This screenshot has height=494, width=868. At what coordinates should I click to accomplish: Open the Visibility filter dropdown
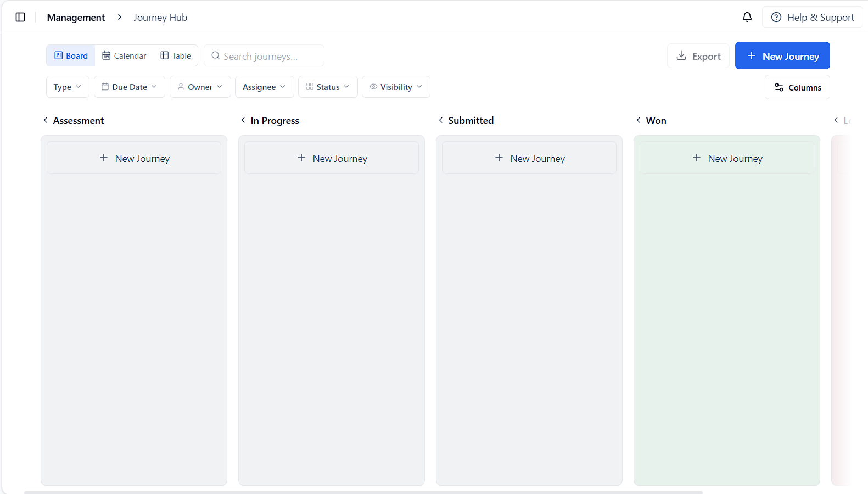pyautogui.click(x=396, y=87)
